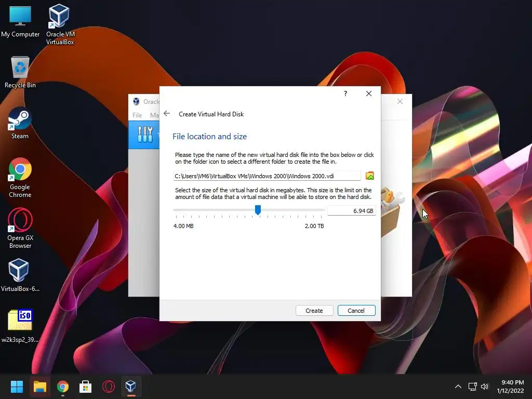Click the Create Virtual Hard Disk title
532x399 pixels.
211,114
